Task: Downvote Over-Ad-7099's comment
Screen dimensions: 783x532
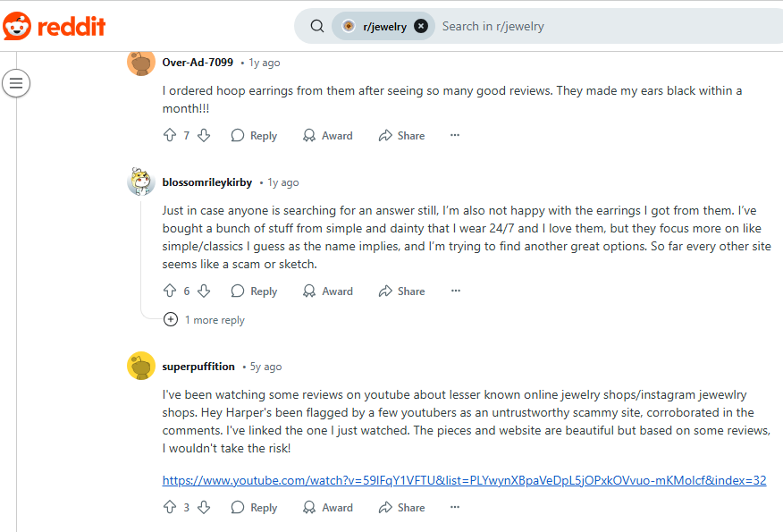Action: pos(204,136)
